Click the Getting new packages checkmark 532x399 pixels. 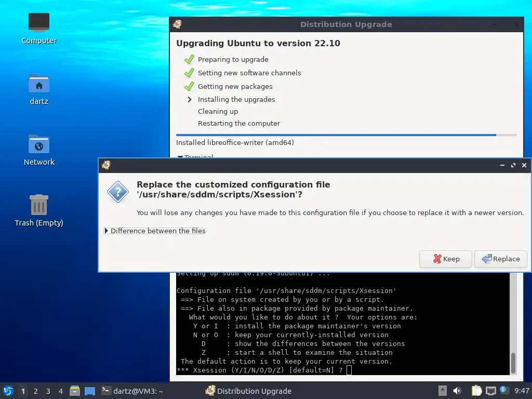pyautogui.click(x=189, y=86)
